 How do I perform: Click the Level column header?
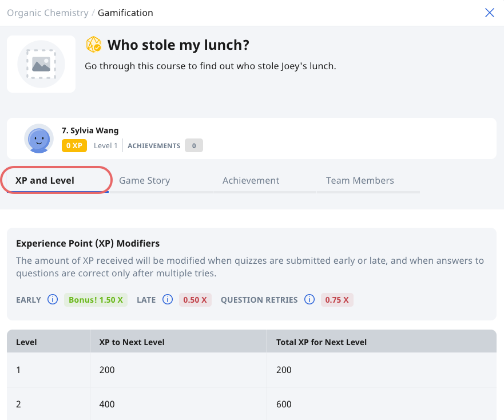click(x=26, y=342)
